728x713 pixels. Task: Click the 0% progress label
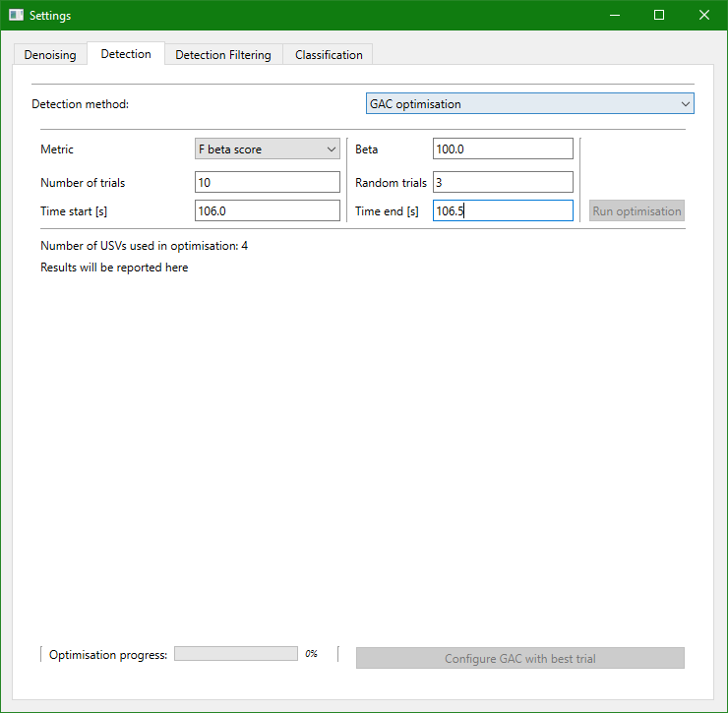pyautogui.click(x=311, y=654)
